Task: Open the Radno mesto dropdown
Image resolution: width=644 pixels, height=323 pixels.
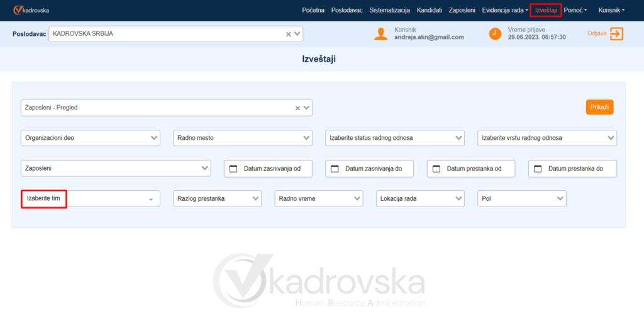Action: click(x=243, y=138)
